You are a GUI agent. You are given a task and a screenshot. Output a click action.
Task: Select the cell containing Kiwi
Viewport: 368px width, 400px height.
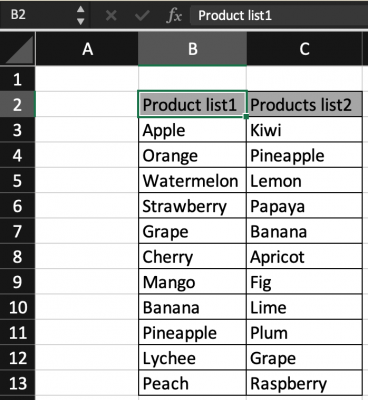[304, 130]
